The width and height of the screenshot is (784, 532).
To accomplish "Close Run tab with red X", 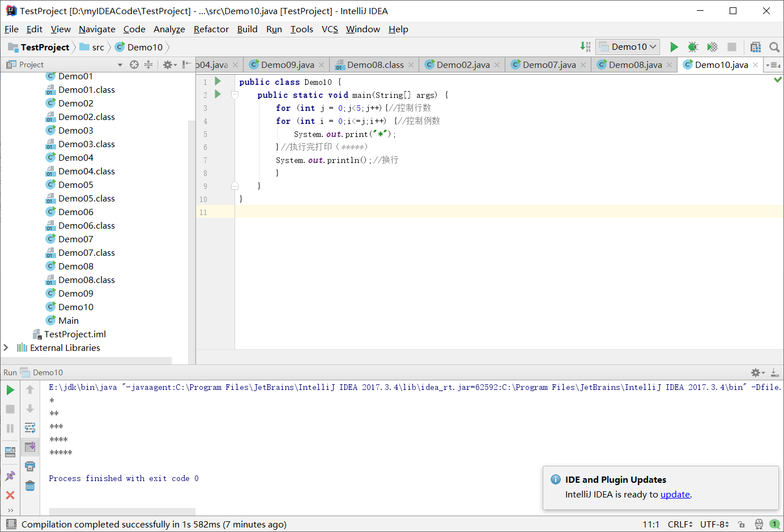I will [x=10, y=495].
